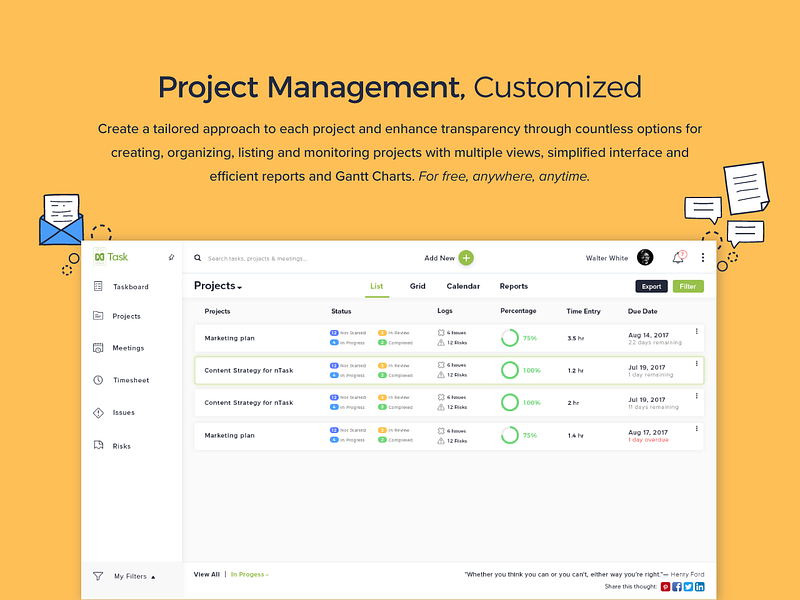Switch to the Reports tab
This screenshot has height=600, width=800.
[x=513, y=286]
